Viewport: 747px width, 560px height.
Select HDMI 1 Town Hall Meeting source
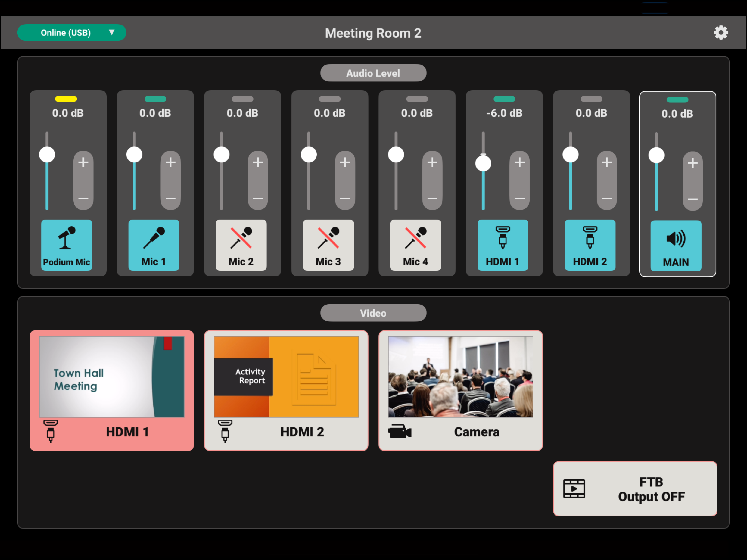point(112,390)
